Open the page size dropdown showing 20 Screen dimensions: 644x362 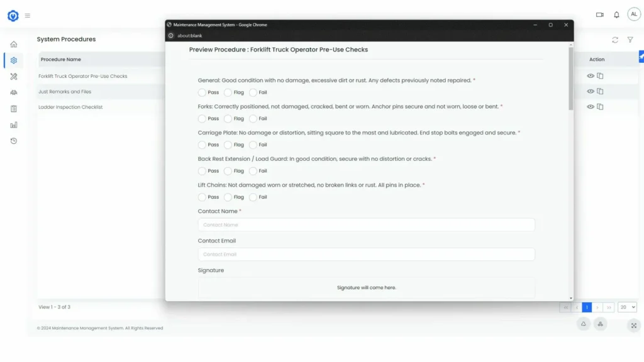[627, 307]
